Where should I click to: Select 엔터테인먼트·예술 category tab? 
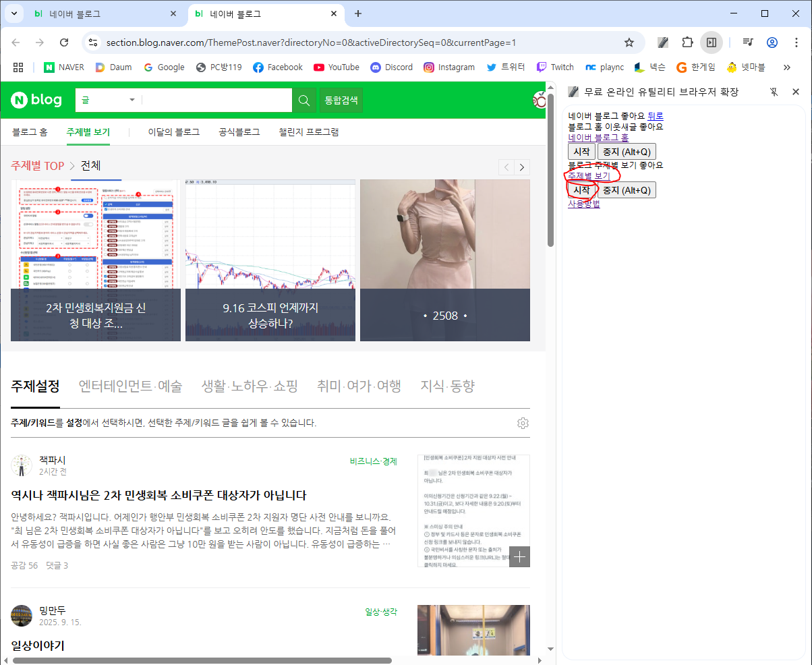pyautogui.click(x=130, y=386)
